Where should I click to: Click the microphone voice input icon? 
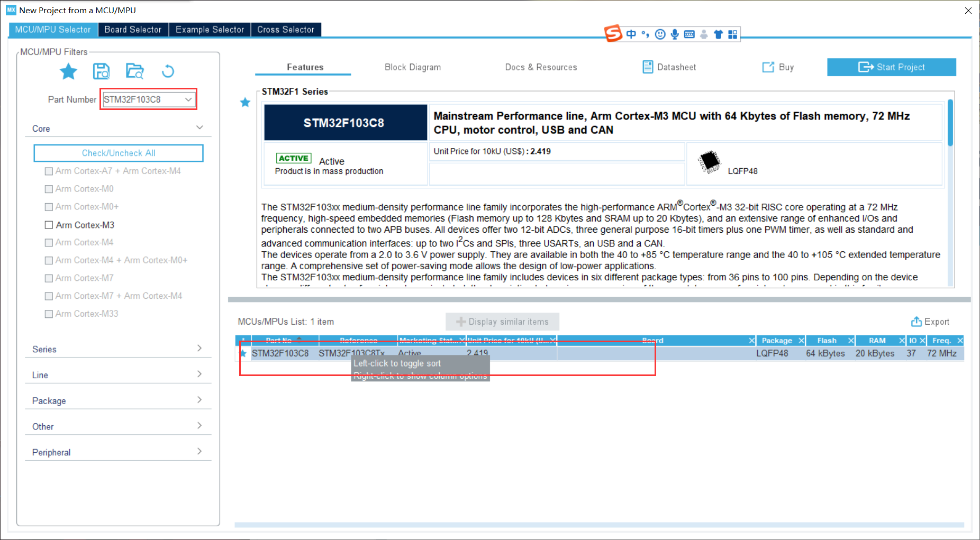675,34
